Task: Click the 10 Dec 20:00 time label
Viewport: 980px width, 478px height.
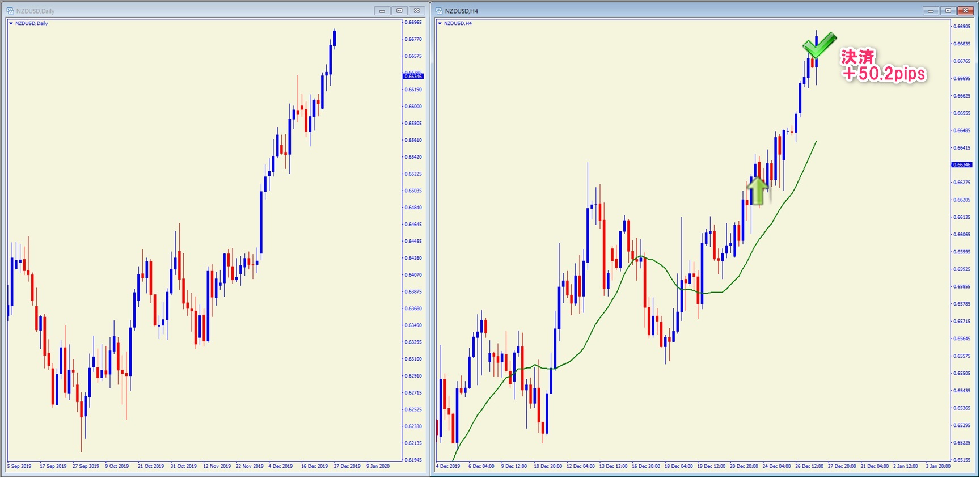Action: point(548,466)
